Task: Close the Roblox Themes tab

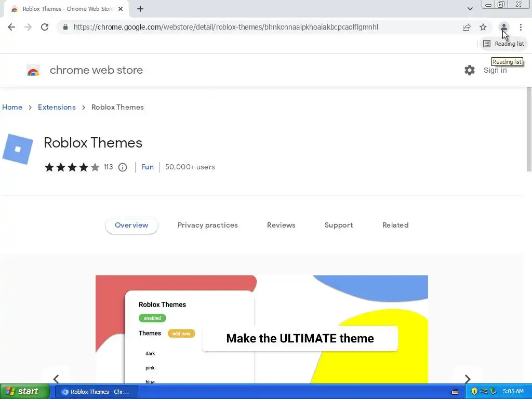Action: click(121, 9)
